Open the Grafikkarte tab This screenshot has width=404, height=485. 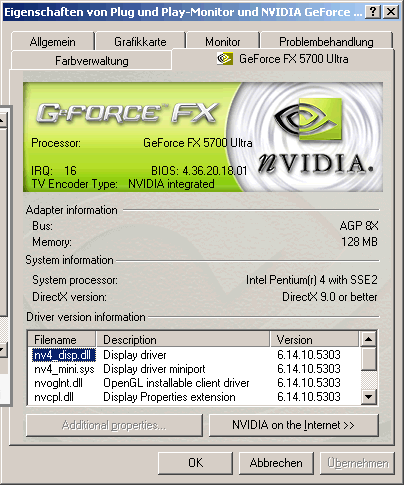[140, 42]
